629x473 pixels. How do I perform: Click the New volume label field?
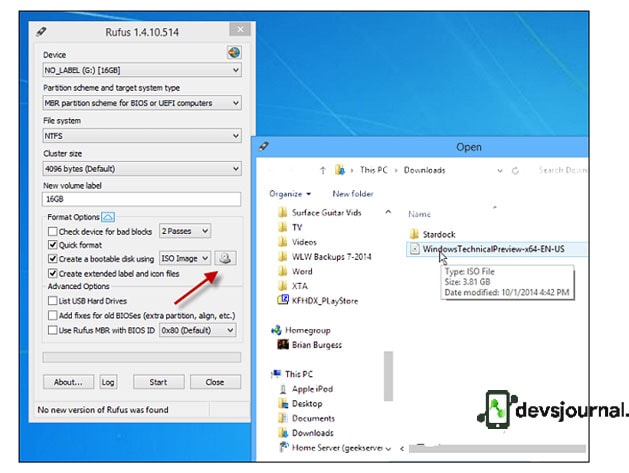(142, 199)
